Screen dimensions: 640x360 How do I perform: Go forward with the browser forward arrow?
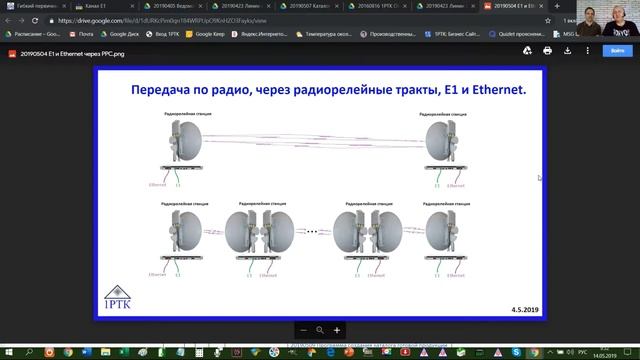click(21, 20)
